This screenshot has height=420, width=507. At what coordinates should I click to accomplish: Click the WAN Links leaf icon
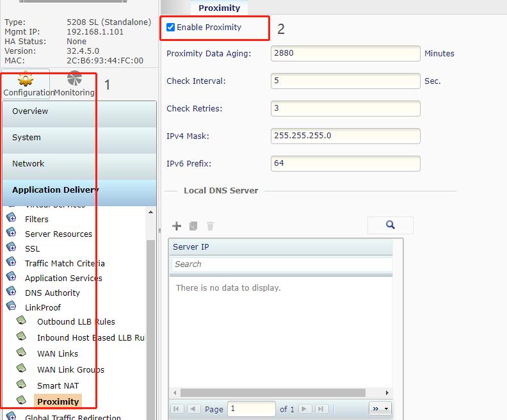[x=21, y=352]
